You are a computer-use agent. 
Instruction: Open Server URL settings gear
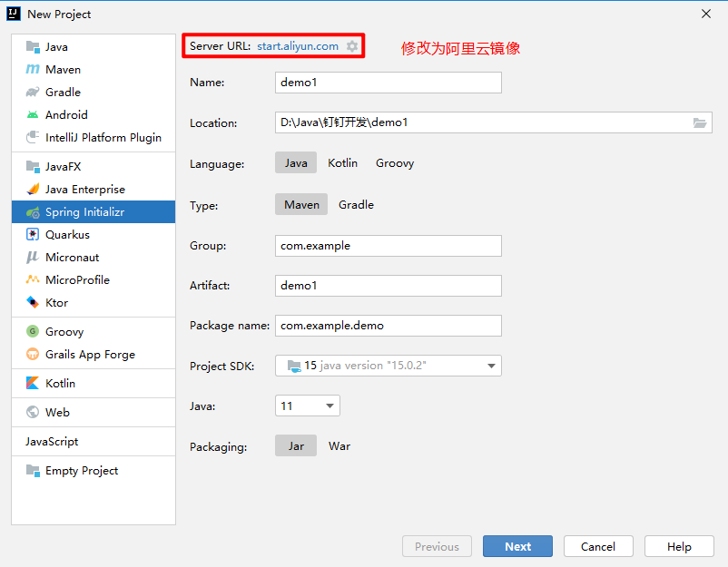[352, 46]
